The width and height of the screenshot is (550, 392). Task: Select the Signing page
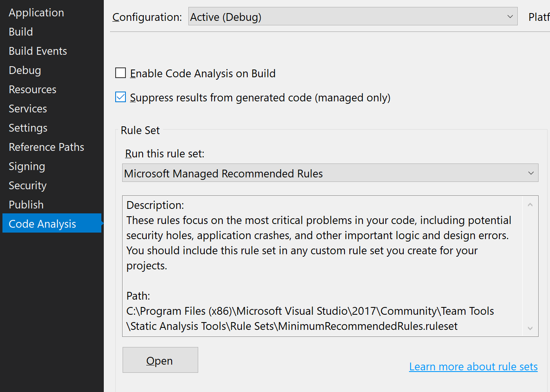click(x=27, y=166)
